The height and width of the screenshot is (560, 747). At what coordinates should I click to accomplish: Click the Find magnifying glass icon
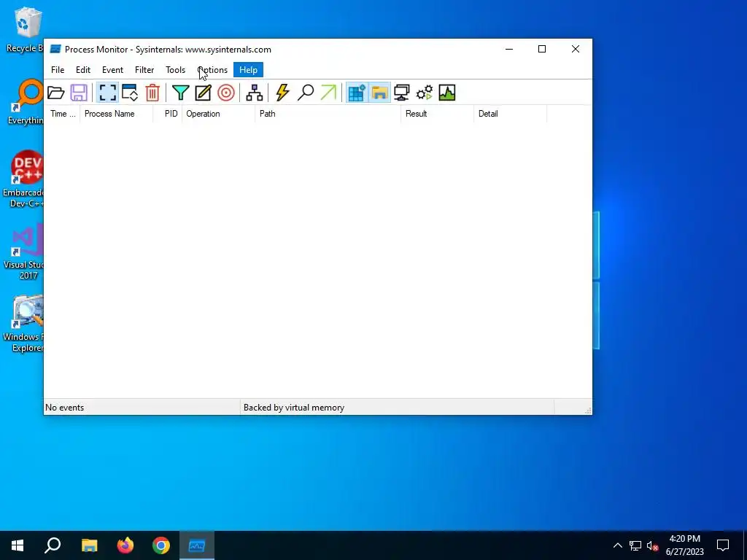pos(306,93)
